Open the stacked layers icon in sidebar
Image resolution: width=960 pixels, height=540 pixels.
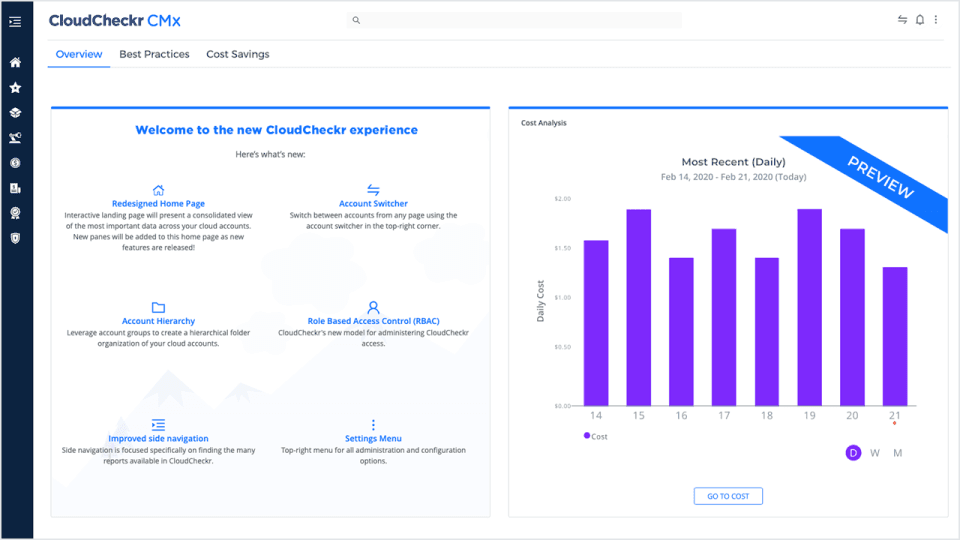tap(15, 113)
